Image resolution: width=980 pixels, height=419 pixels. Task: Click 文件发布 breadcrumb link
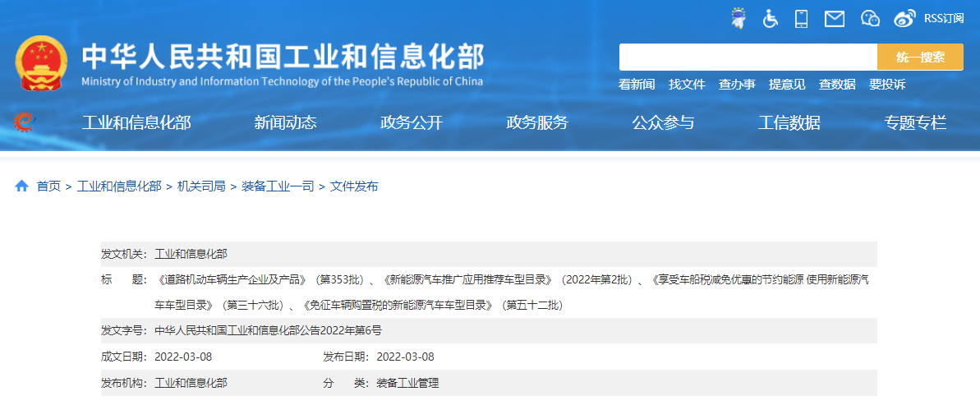[354, 186]
